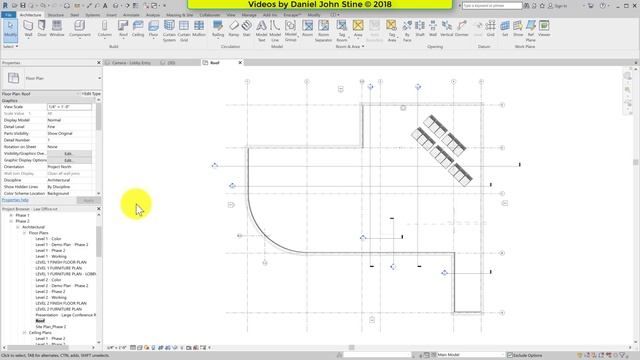Select the Area tool
The height and width of the screenshot is (360, 640).
358,29
